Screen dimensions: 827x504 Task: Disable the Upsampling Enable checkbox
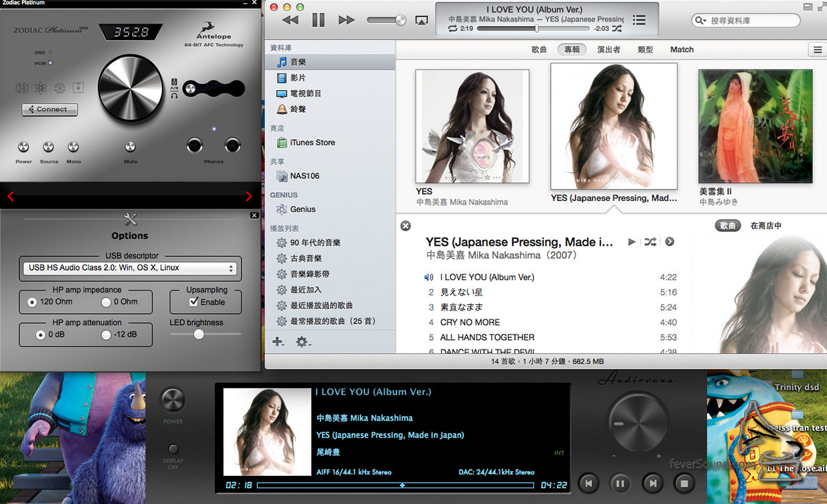pyautogui.click(x=194, y=302)
